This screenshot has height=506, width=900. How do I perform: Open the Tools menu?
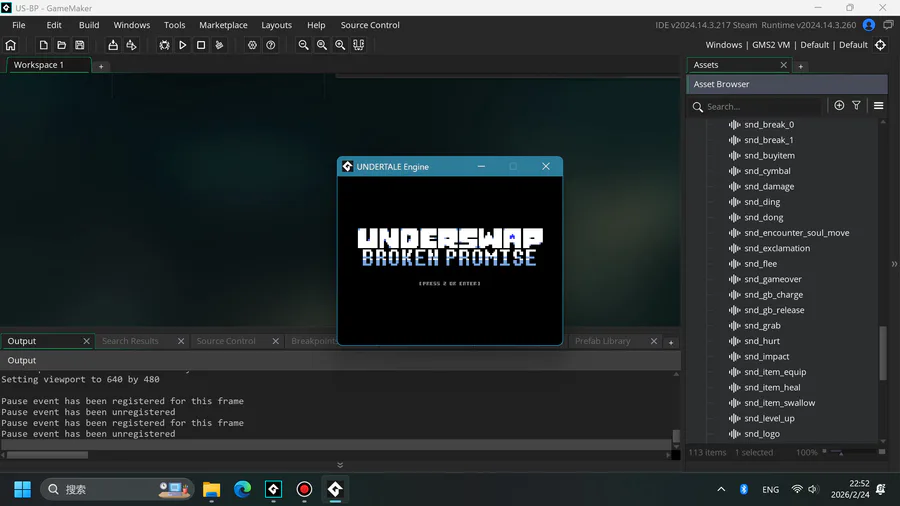click(174, 25)
